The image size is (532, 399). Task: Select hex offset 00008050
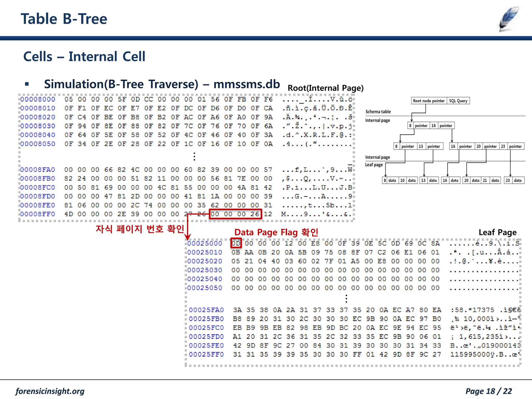point(38,144)
